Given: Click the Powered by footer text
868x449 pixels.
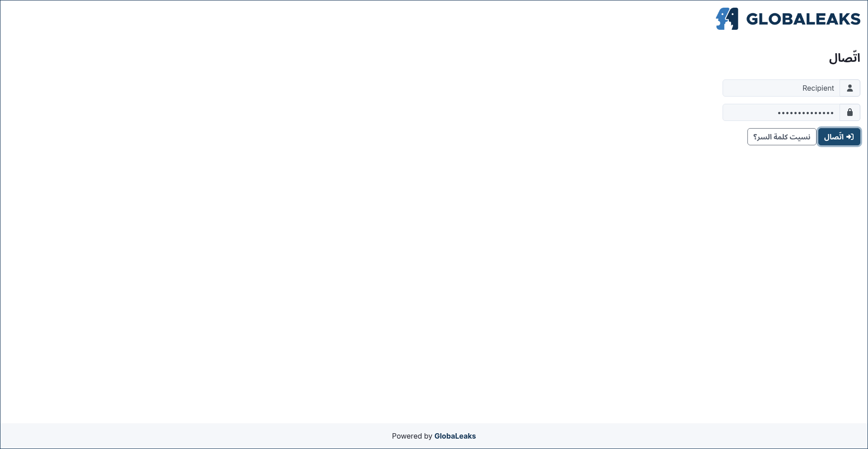Looking at the screenshot, I should point(412,436).
